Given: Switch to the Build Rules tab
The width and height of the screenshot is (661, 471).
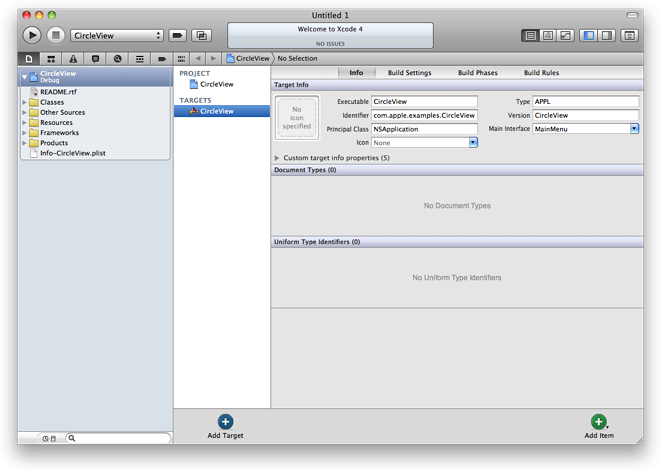Looking at the screenshot, I should [x=541, y=73].
